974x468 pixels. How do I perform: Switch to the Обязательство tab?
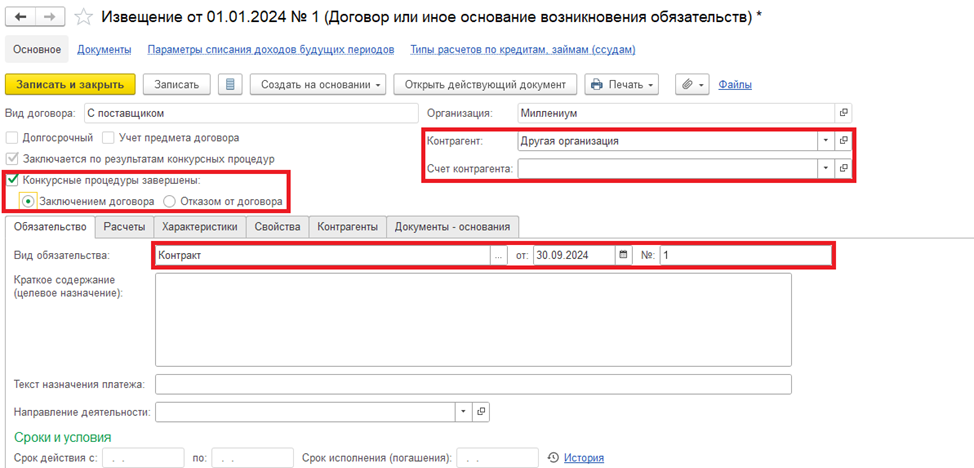[x=50, y=227]
